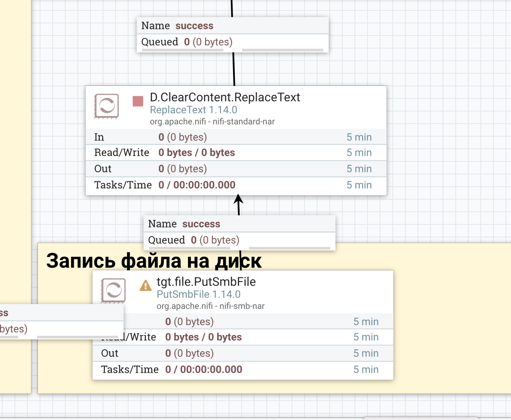Click the Queued row of top connection
511x420 pixels.
[x=233, y=42]
